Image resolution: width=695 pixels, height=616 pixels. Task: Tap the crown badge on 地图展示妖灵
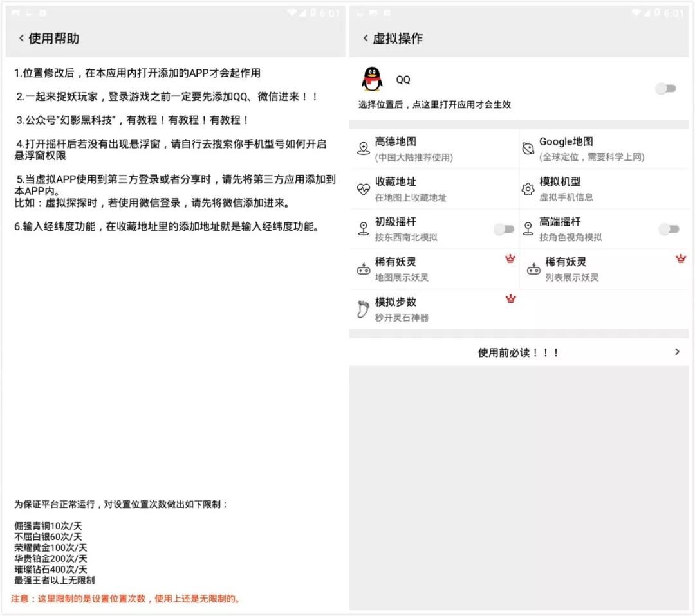point(510,258)
